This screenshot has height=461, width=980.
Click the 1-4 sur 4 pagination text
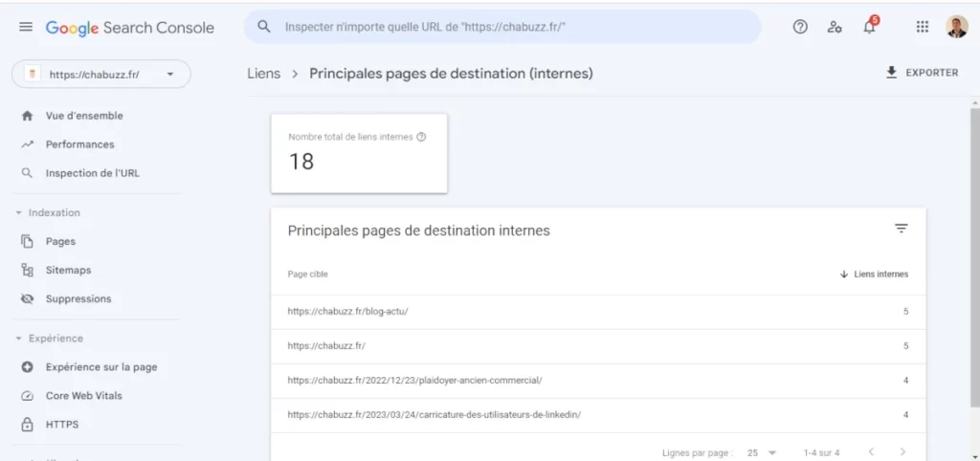[821, 452]
